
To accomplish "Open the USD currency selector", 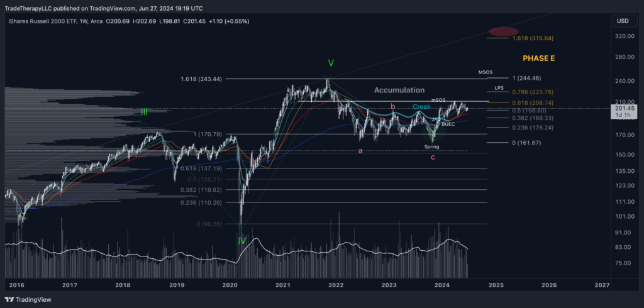I will pos(623,21).
